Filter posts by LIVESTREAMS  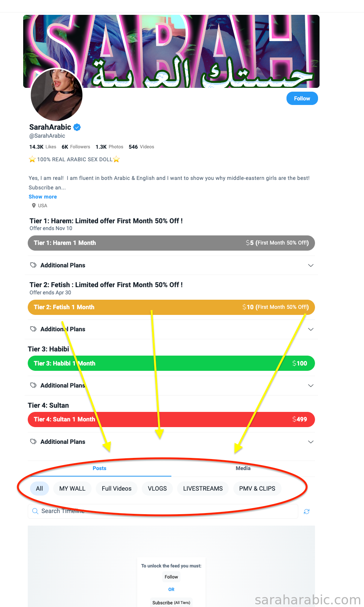tap(203, 489)
